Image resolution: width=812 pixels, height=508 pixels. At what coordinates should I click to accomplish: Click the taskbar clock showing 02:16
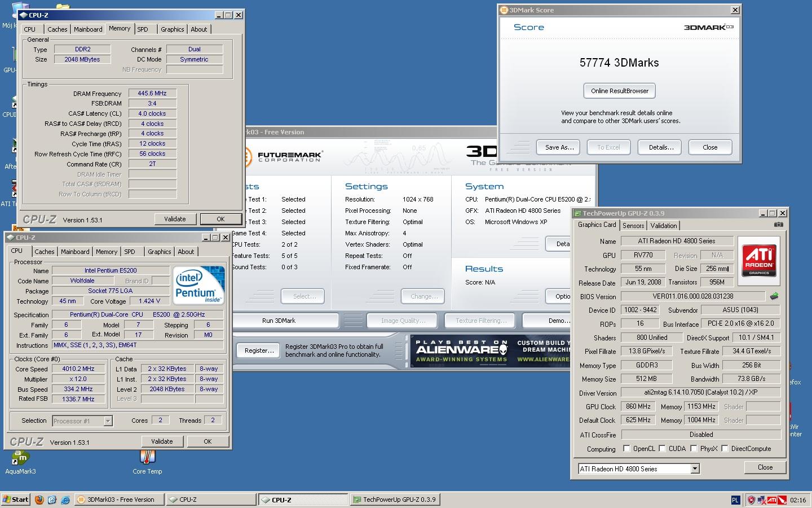[x=797, y=500]
